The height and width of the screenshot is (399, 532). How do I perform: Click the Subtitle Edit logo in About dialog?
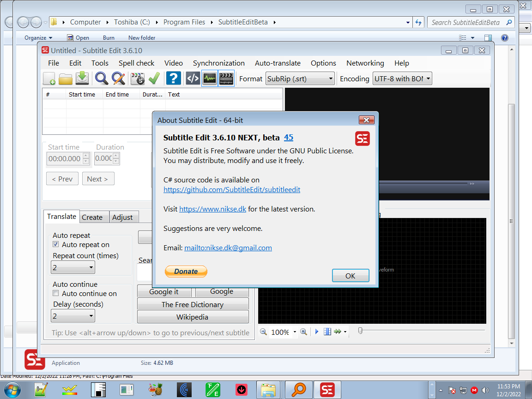coord(363,139)
